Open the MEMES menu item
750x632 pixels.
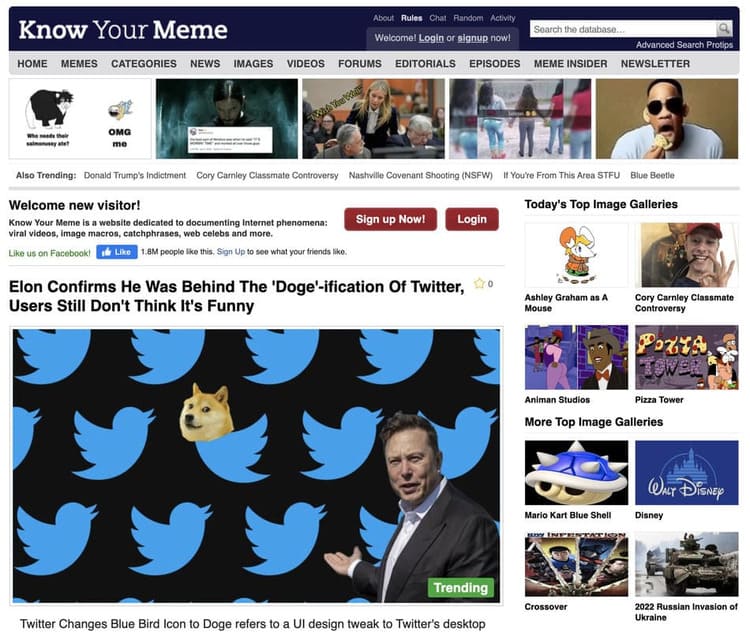pos(79,64)
